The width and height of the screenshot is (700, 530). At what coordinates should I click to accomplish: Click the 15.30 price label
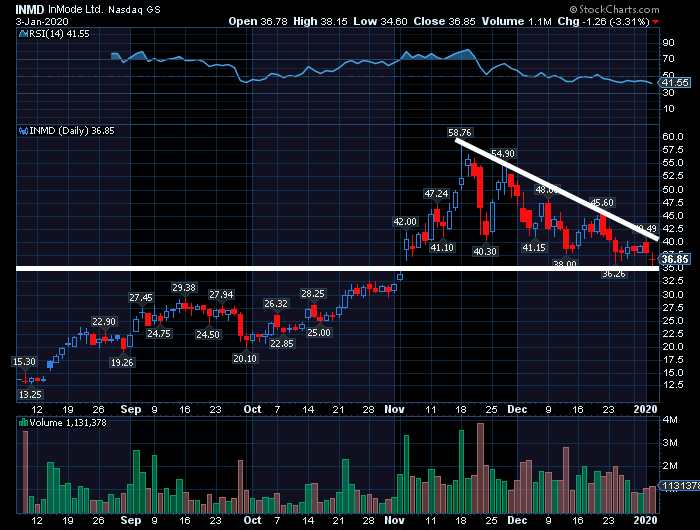(24, 362)
